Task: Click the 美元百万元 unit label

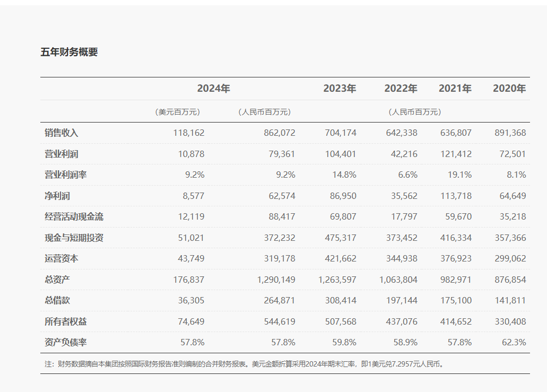Action: [177, 112]
